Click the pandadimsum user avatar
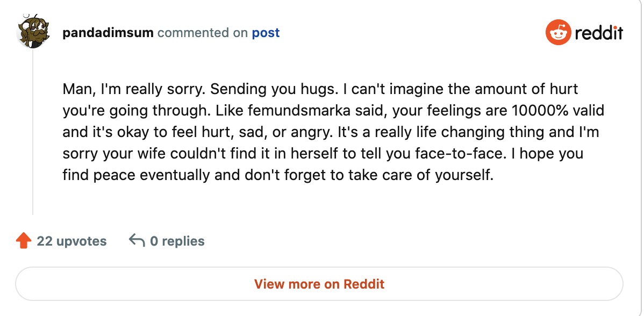The width and height of the screenshot is (644, 316). (x=34, y=32)
